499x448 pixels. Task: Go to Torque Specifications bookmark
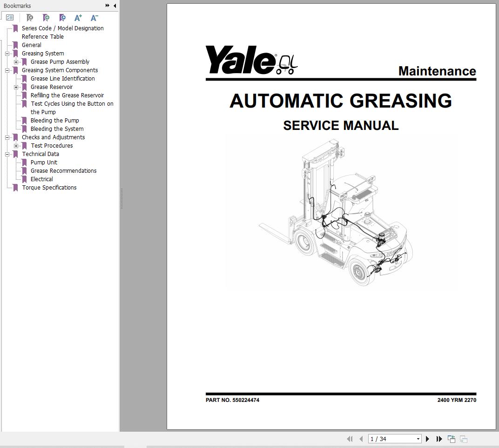[49, 188]
